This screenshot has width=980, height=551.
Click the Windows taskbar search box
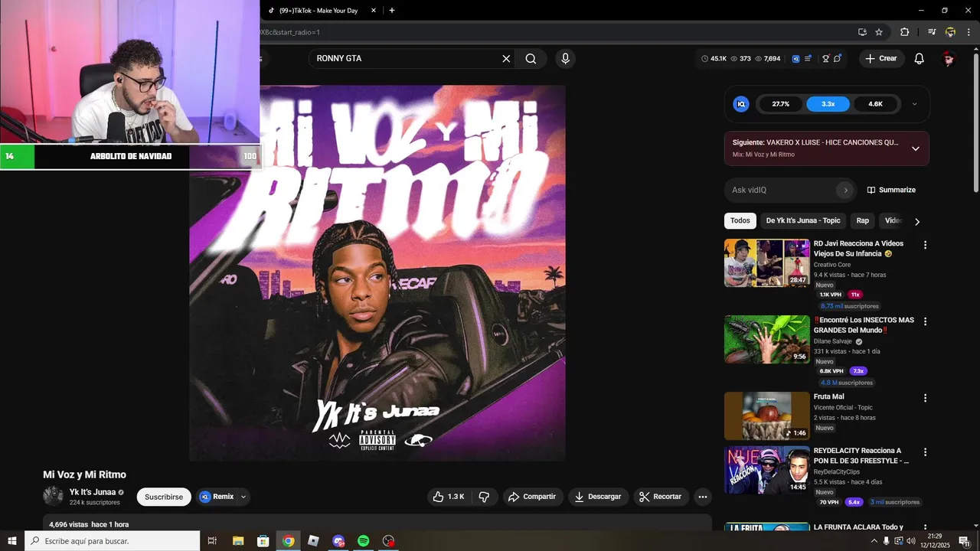click(x=113, y=541)
